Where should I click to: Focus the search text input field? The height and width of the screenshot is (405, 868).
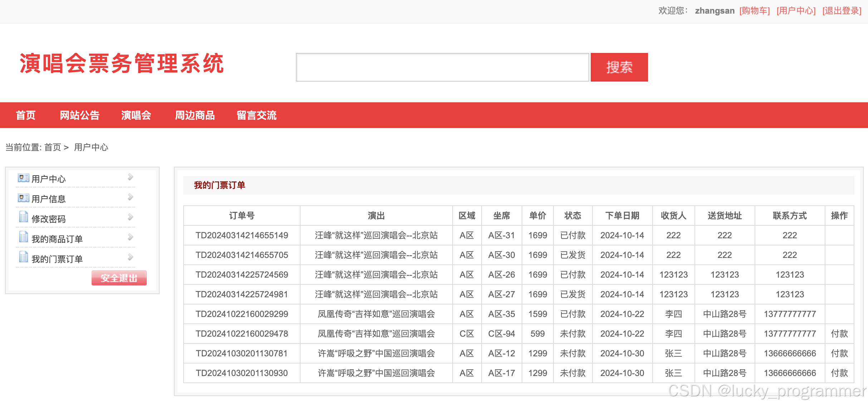(x=442, y=67)
